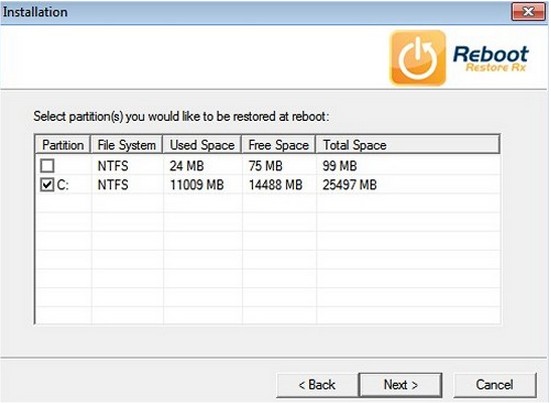
Task: Click the File System column header
Action: pyautogui.click(x=127, y=145)
